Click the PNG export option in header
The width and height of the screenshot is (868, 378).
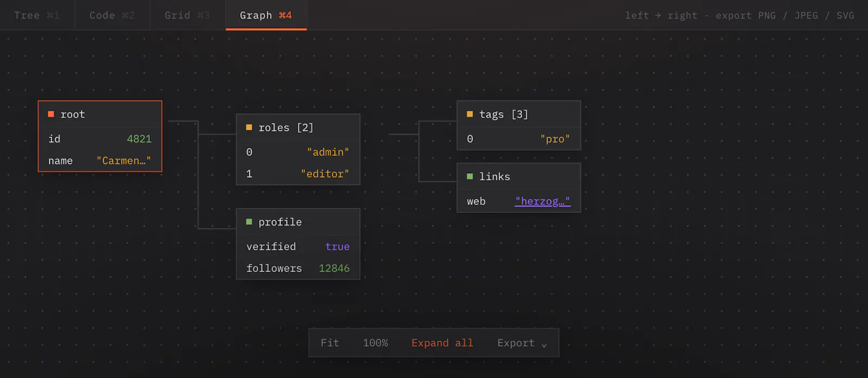pyautogui.click(x=767, y=15)
